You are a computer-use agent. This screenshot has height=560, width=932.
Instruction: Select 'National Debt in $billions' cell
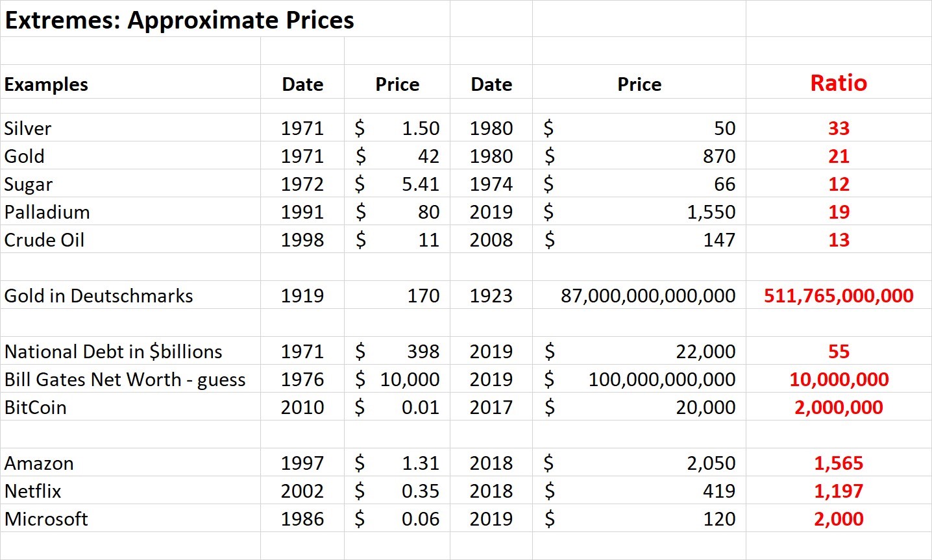click(114, 352)
